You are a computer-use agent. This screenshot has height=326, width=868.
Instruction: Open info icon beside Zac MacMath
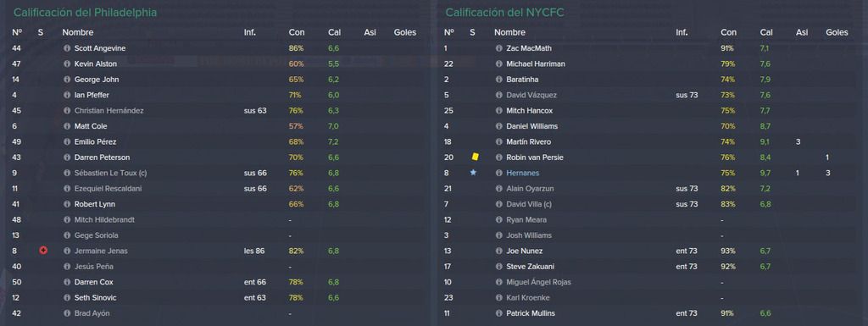click(498, 48)
